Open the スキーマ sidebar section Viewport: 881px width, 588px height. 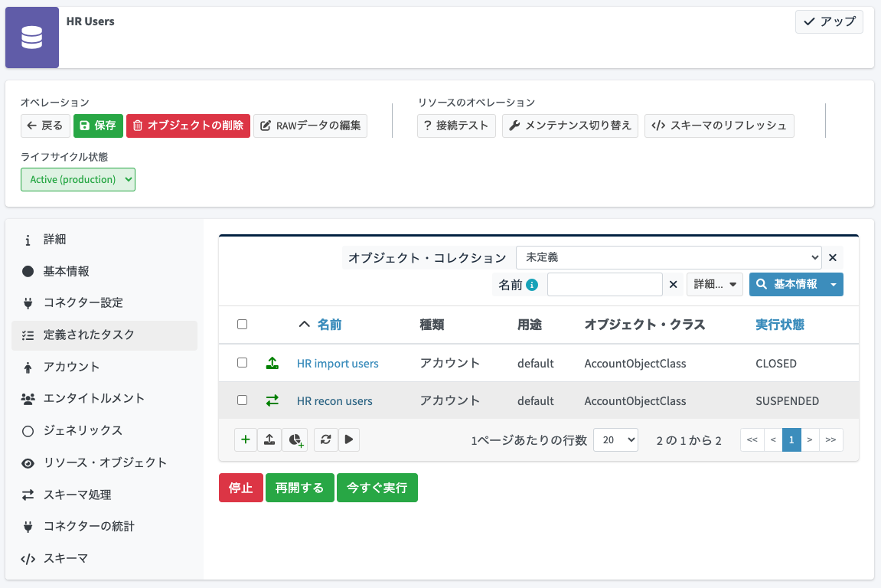pyautogui.click(x=105, y=559)
